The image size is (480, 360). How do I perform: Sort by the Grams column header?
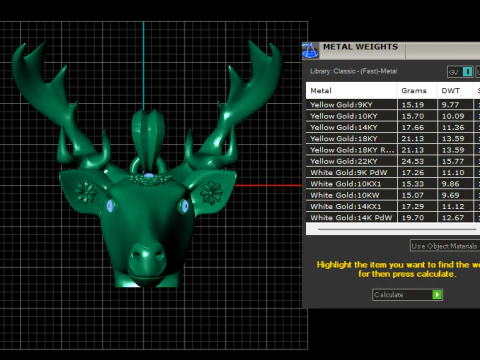[x=417, y=91]
